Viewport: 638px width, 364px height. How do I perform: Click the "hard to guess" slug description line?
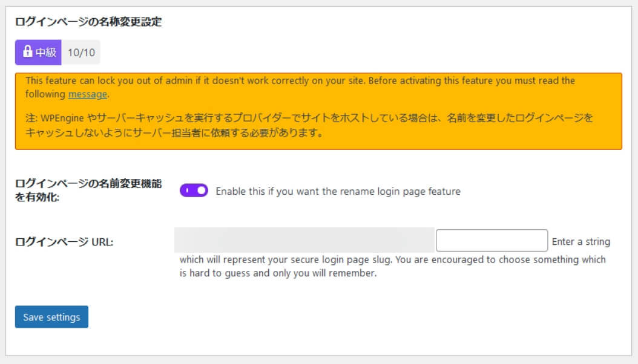(x=278, y=273)
